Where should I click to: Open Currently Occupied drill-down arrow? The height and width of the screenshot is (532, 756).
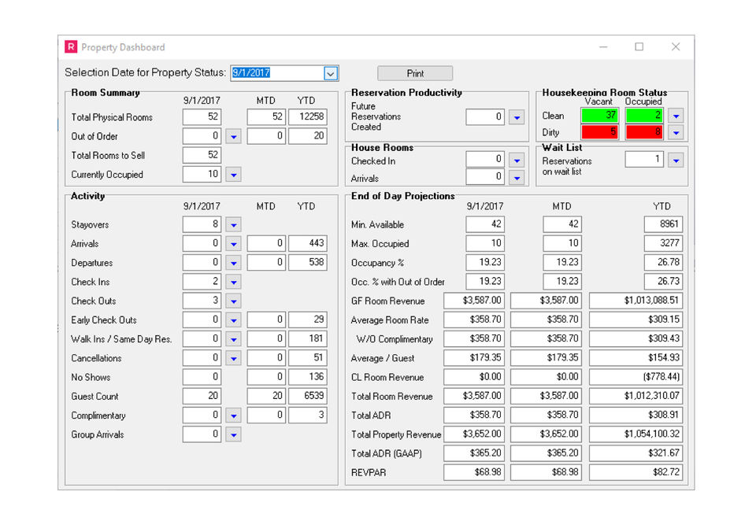tap(233, 175)
